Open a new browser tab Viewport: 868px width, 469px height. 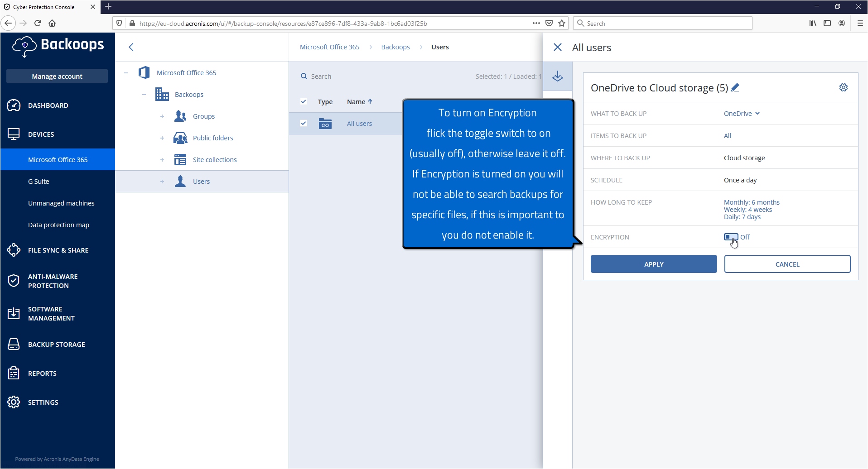[x=108, y=6]
